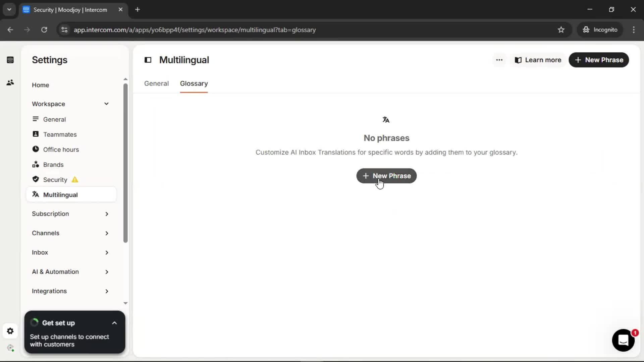Open the Learn more link
The height and width of the screenshot is (362, 644).
pyautogui.click(x=538, y=60)
